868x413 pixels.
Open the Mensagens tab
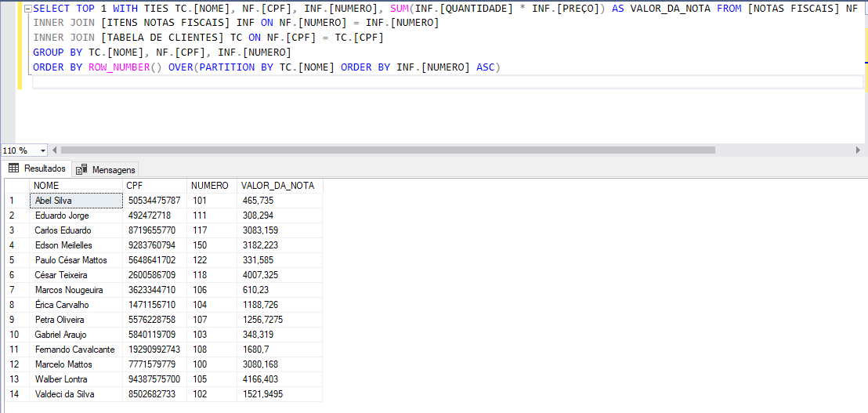[105, 169]
